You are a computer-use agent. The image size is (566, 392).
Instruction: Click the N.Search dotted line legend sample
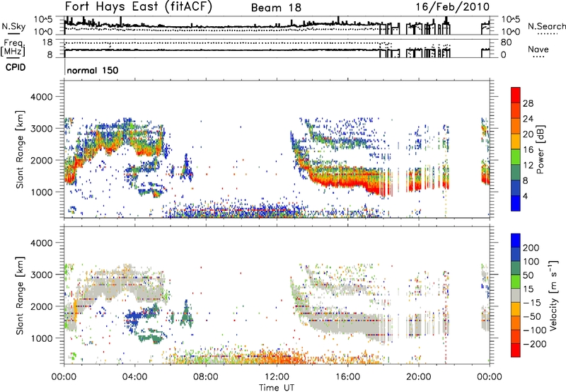click(x=548, y=34)
